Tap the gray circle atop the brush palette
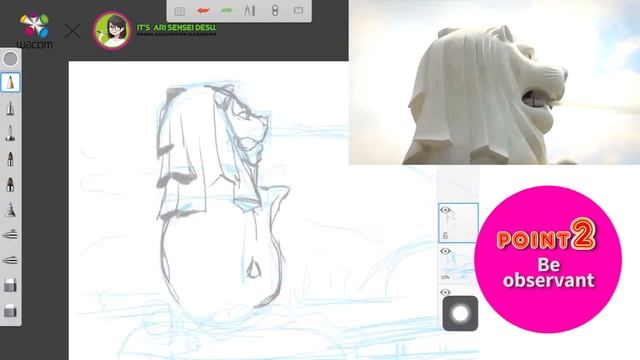640x360 pixels. [x=11, y=59]
